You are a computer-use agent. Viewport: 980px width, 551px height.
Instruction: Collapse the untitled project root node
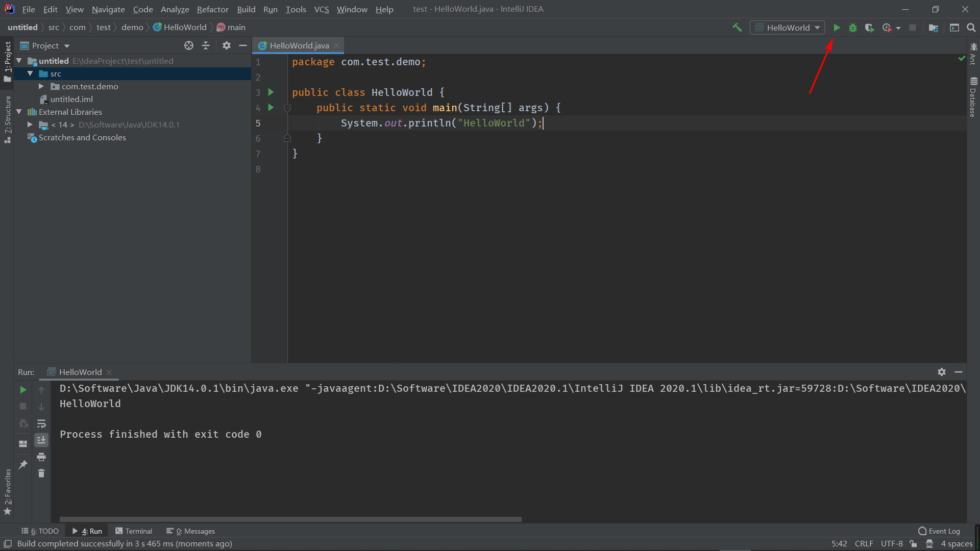click(19, 61)
